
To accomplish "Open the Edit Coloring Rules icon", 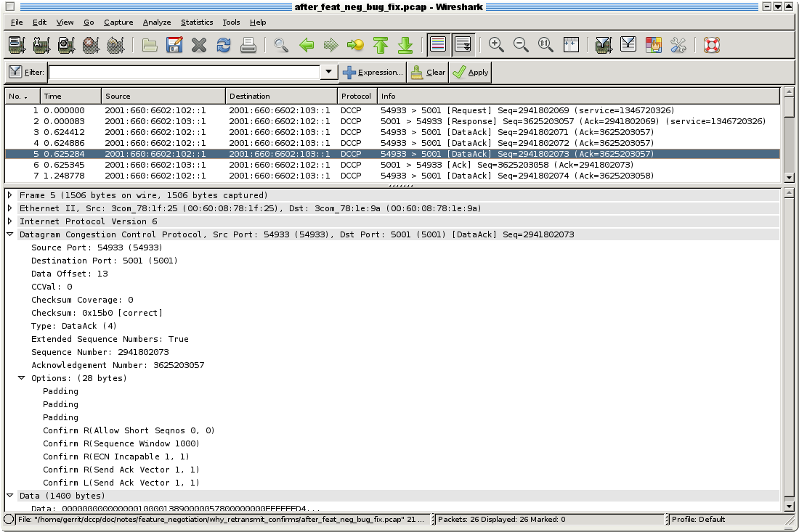I will (x=652, y=44).
